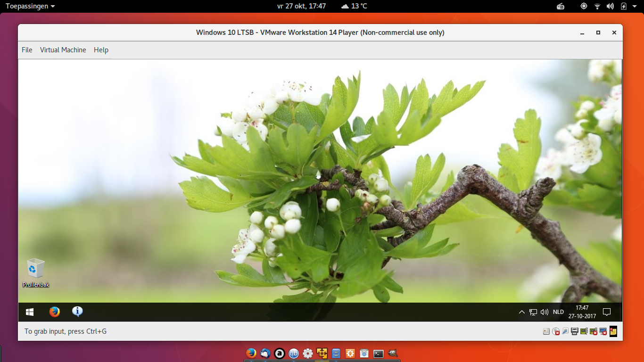The width and height of the screenshot is (644, 362).
Task: Open the black circle 'a' app in dock
Action: click(x=280, y=353)
